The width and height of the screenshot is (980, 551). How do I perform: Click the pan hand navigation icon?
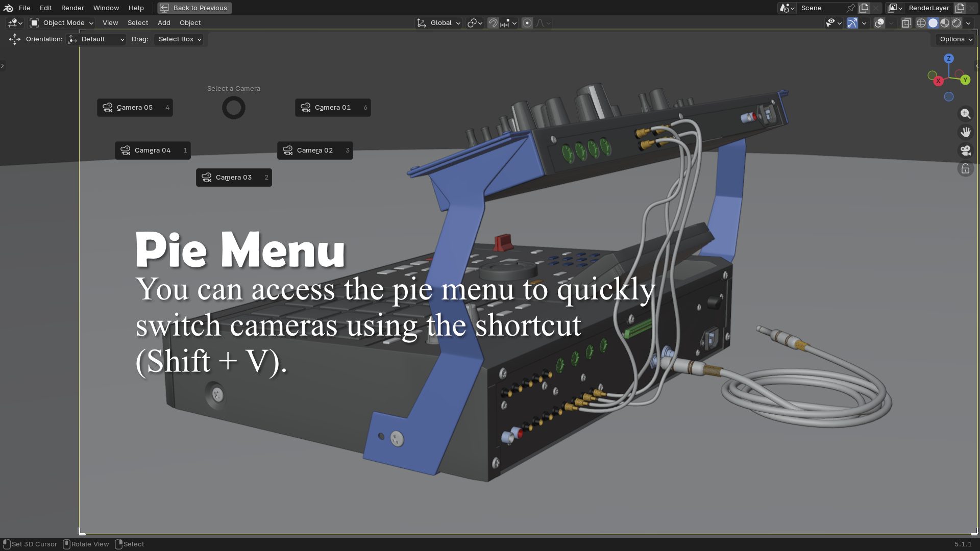[965, 132]
